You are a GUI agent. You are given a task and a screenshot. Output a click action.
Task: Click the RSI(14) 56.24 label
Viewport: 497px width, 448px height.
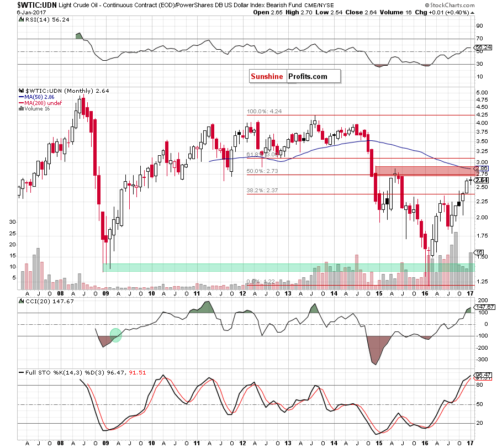47,20
